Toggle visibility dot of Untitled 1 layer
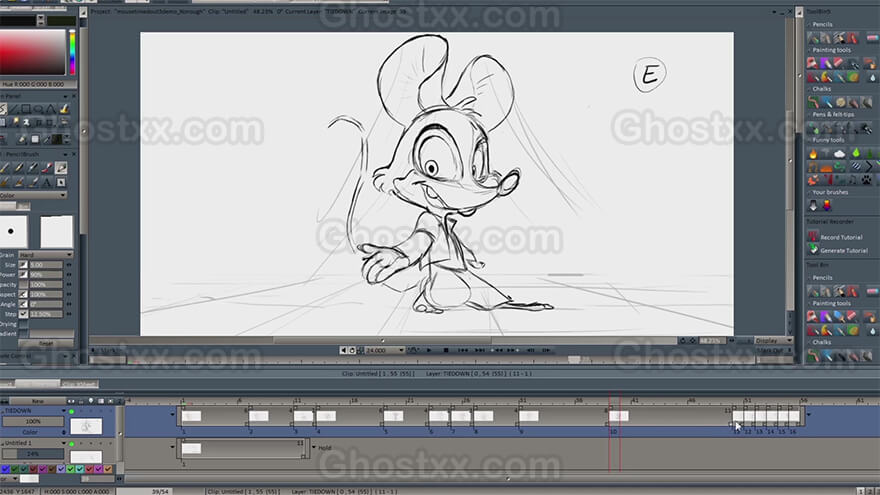The width and height of the screenshot is (880, 495). click(x=71, y=444)
